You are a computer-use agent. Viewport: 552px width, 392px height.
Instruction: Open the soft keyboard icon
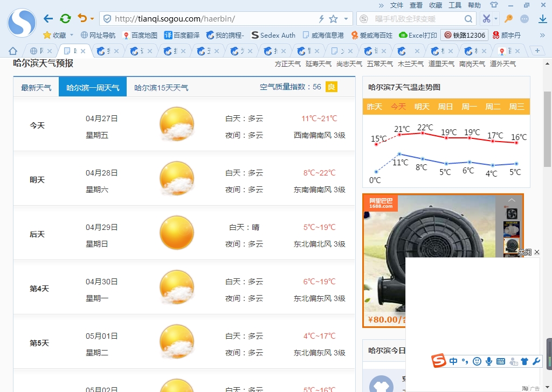501,361
